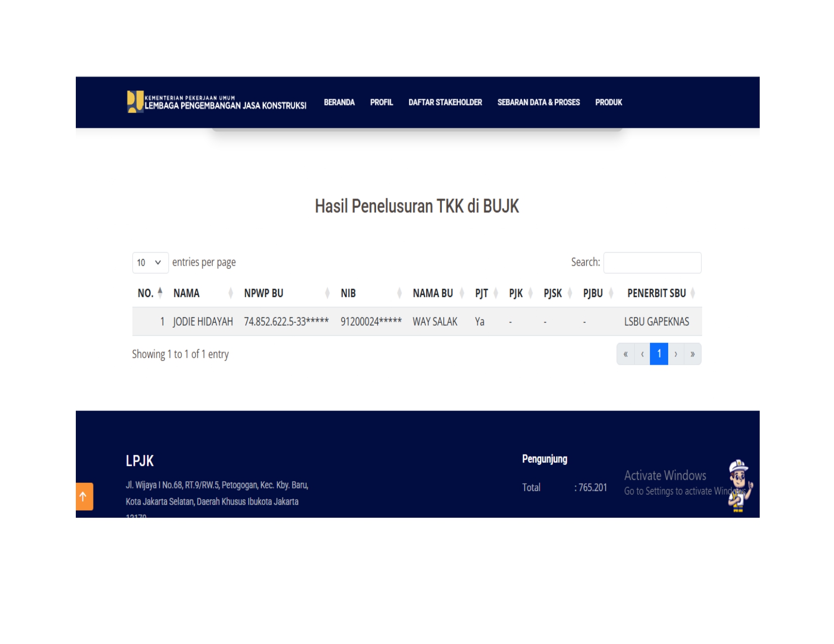This screenshot has width=834, height=644.
Task: Go to next page in pagination
Action: pyautogui.click(x=676, y=354)
